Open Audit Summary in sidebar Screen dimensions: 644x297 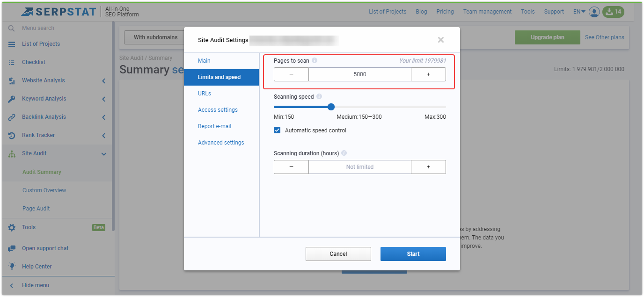tap(42, 172)
